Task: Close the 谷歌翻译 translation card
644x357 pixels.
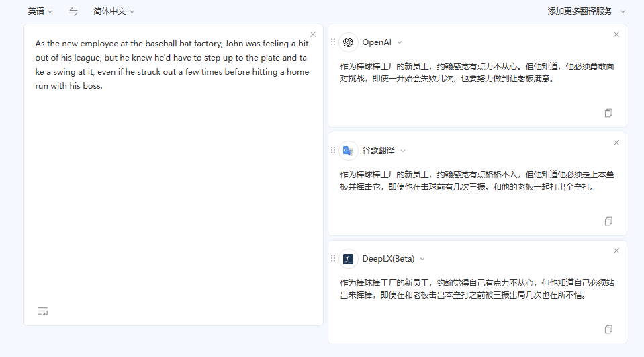Action: [616, 143]
